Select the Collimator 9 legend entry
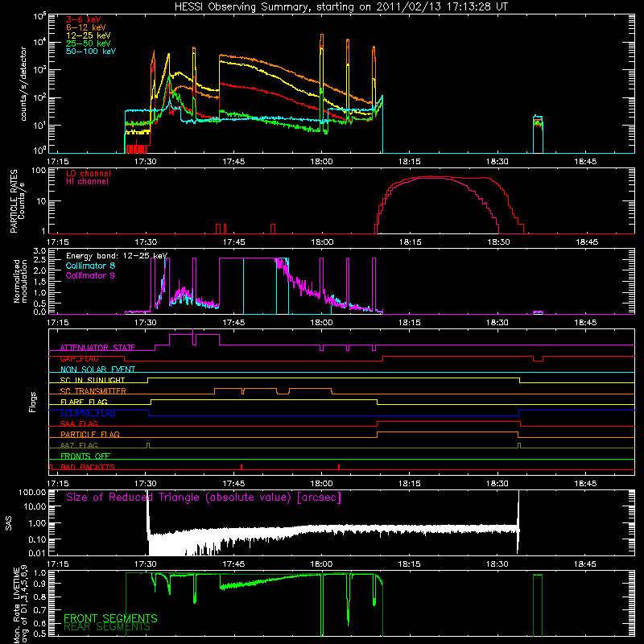Viewport: 644px width, 644px height. tap(90, 275)
